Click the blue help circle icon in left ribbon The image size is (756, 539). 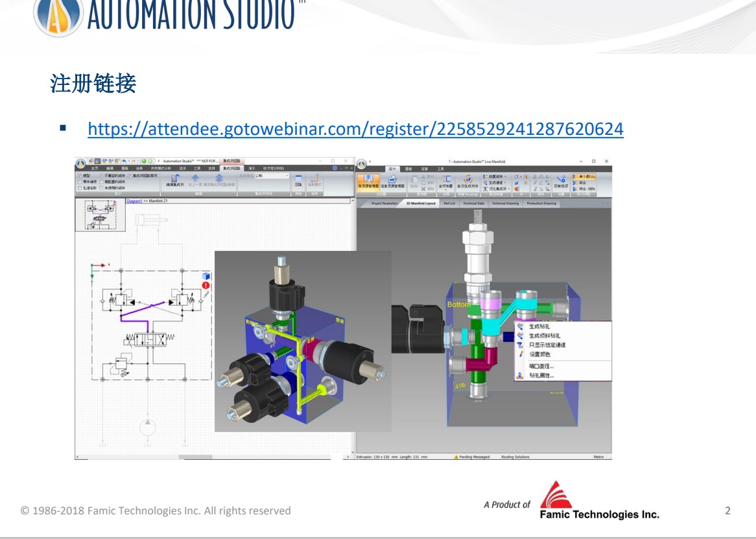point(335,168)
